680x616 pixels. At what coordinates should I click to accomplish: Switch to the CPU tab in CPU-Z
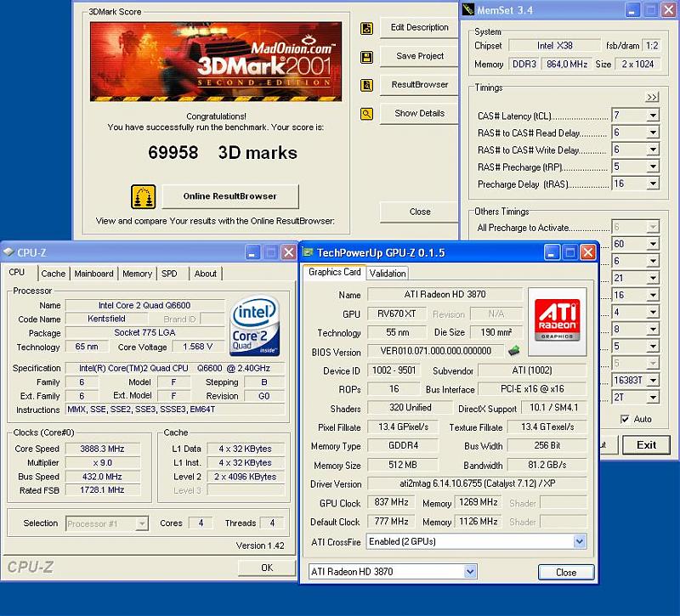tap(17, 272)
